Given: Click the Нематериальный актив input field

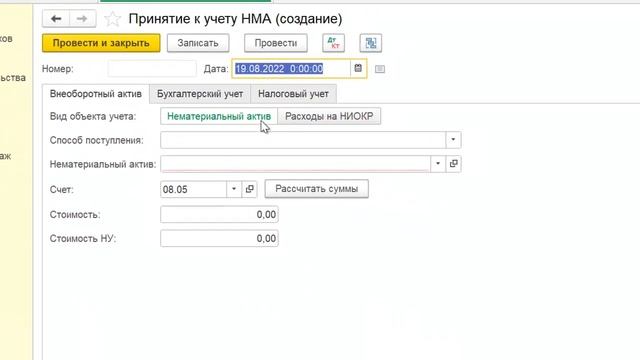Looking at the screenshot, I should coord(296,164).
